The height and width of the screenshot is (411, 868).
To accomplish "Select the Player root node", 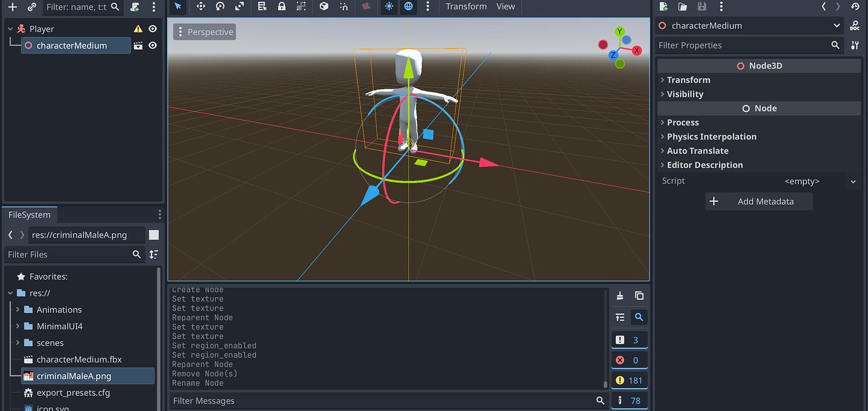I will (x=42, y=29).
